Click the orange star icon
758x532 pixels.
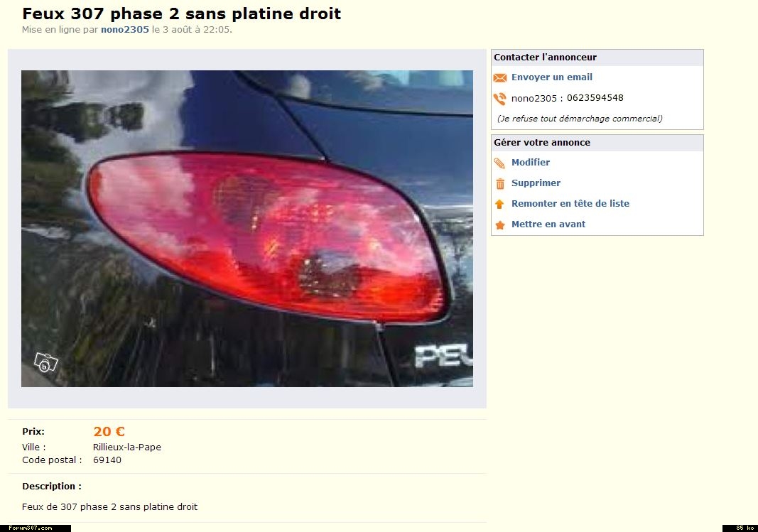coord(500,224)
